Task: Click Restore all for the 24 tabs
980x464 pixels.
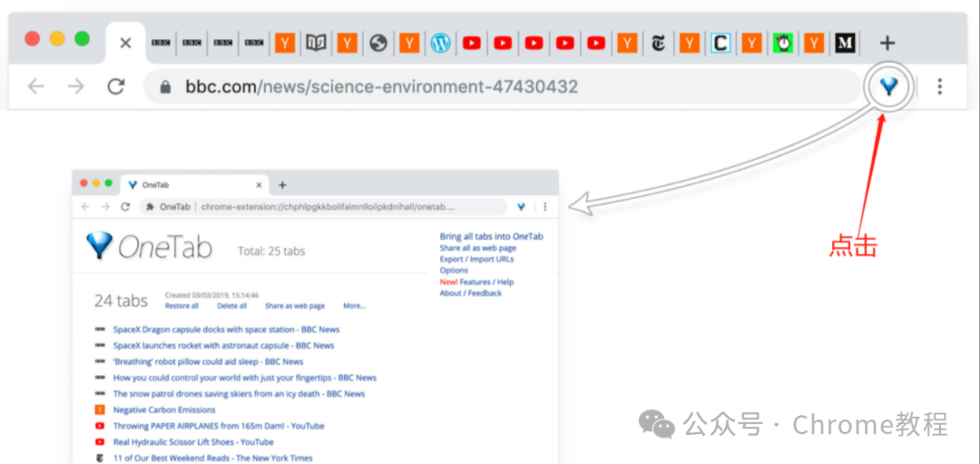Action: [x=181, y=306]
